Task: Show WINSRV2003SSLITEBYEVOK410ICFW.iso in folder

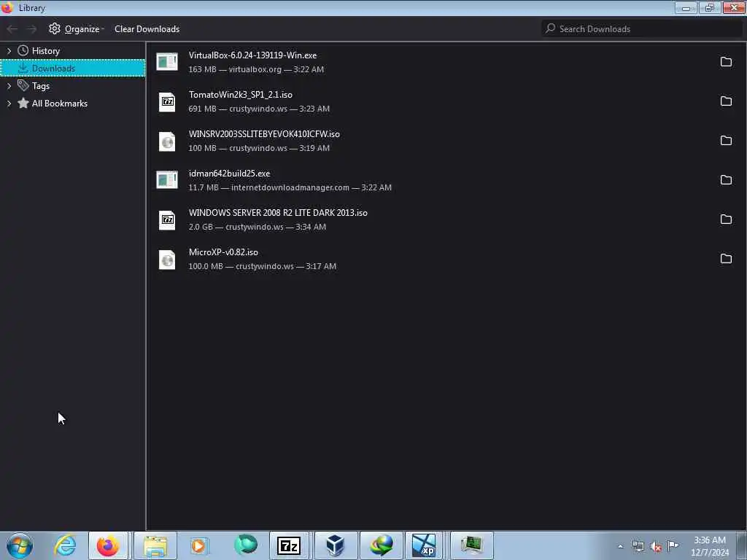Action: point(726,141)
